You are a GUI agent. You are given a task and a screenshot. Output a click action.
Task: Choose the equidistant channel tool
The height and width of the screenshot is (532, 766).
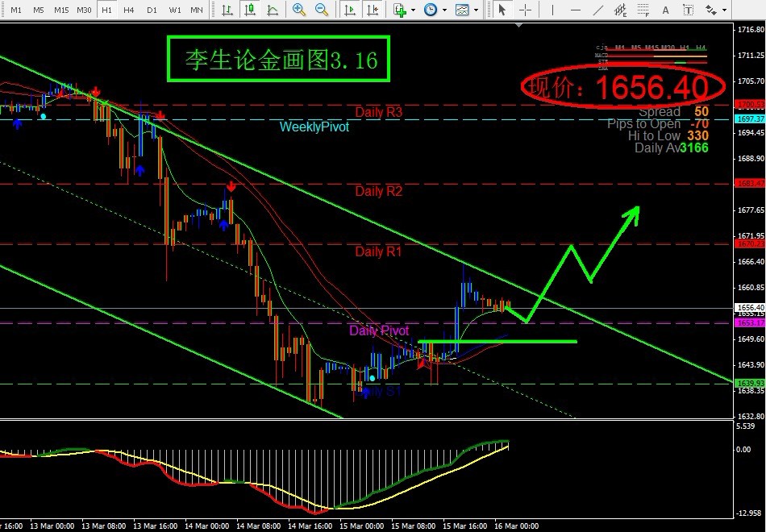point(619,10)
